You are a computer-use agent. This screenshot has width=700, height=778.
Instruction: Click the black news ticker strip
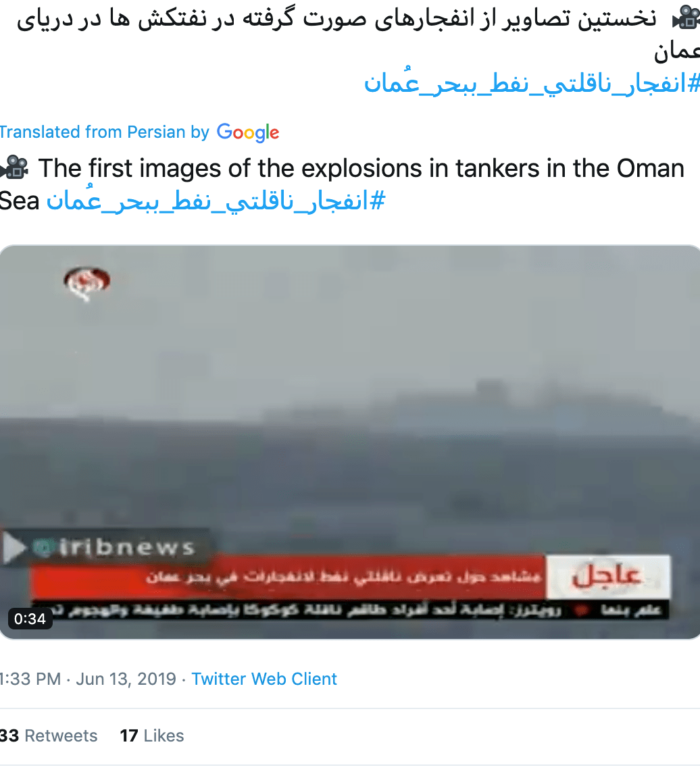350,609
